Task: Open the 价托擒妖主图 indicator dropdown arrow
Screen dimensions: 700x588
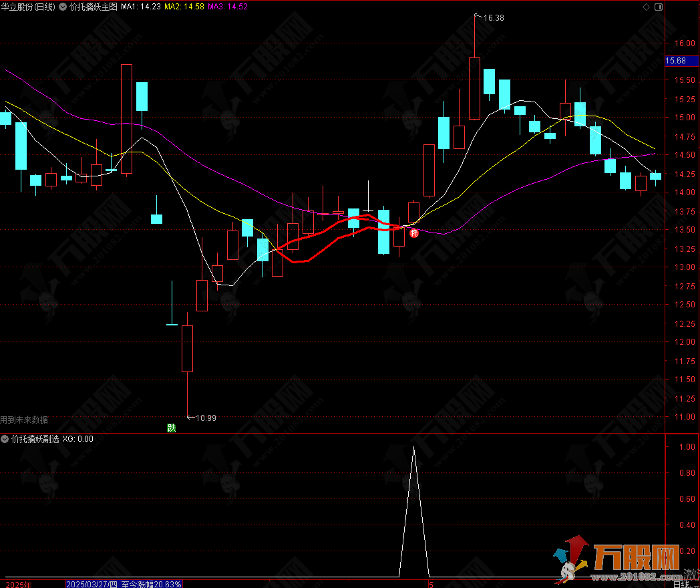Action: [63, 7]
